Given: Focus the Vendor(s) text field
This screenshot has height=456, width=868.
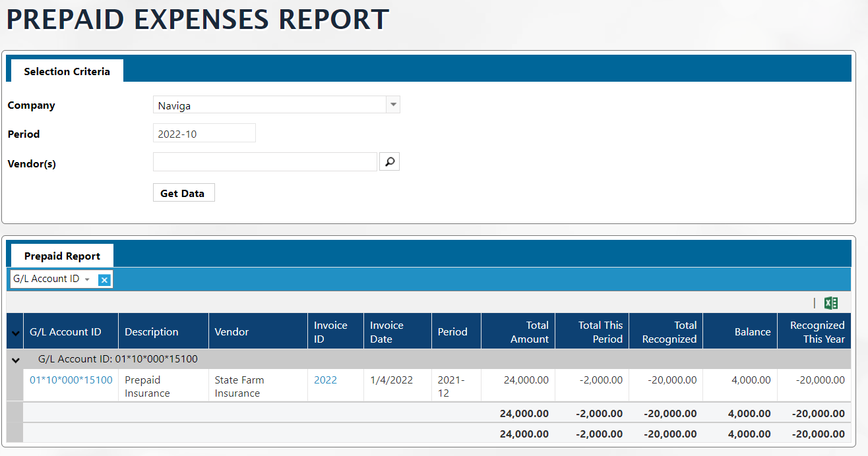Looking at the screenshot, I should coord(264,161).
